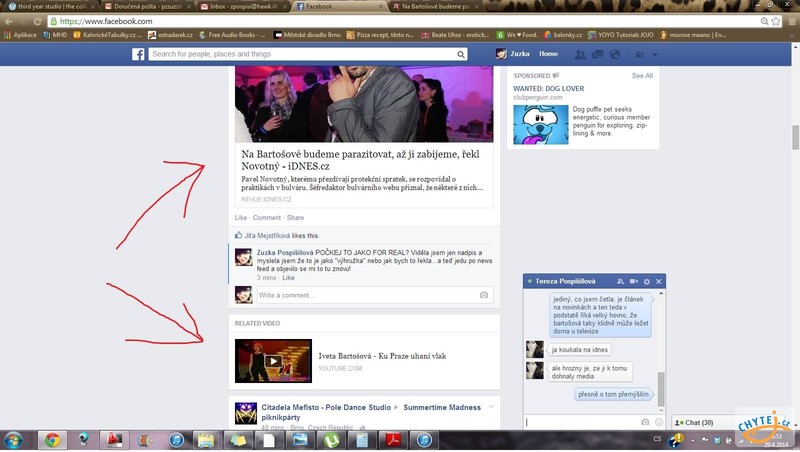Start video call in chat window

634,282
